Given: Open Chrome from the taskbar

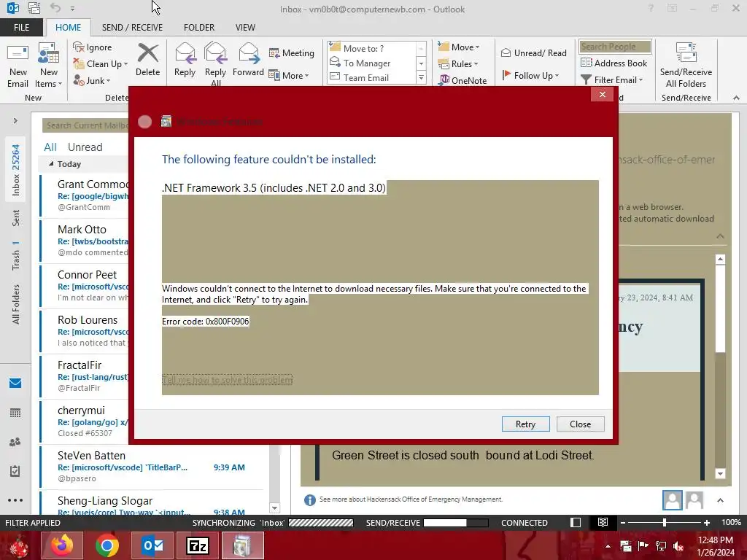Looking at the screenshot, I should tap(107, 545).
